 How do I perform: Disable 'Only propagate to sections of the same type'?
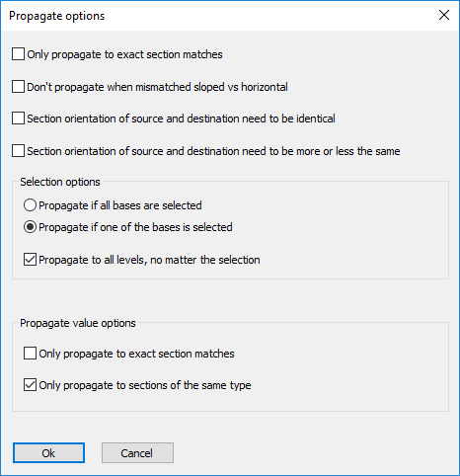pyautogui.click(x=30, y=385)
